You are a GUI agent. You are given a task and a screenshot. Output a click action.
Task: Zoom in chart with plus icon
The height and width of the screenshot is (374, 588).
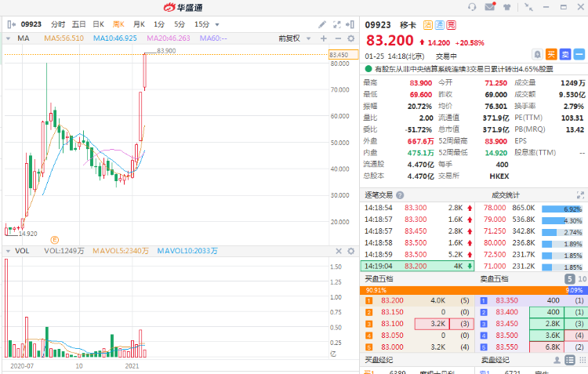click(x=324, y=38)
